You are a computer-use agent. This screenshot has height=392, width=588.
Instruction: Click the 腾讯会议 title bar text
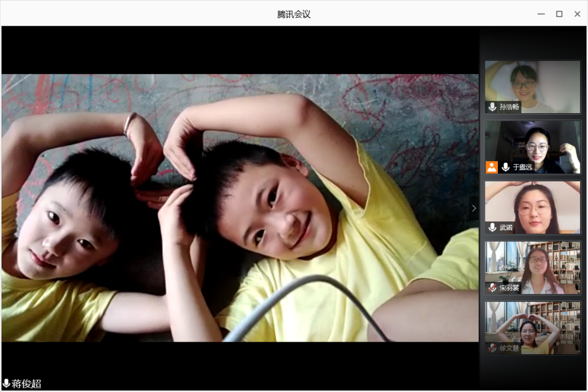[x=294, y=14]
